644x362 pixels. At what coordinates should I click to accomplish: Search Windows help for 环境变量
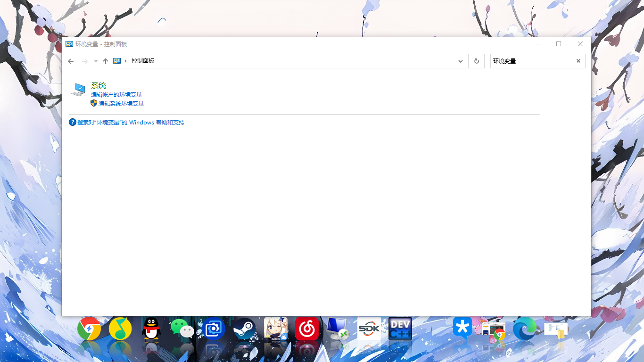click(131, 123)
